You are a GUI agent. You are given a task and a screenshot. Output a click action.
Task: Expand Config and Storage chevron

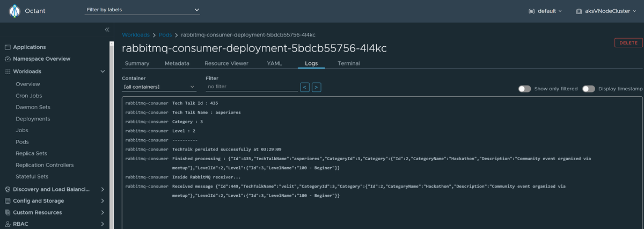103,201
